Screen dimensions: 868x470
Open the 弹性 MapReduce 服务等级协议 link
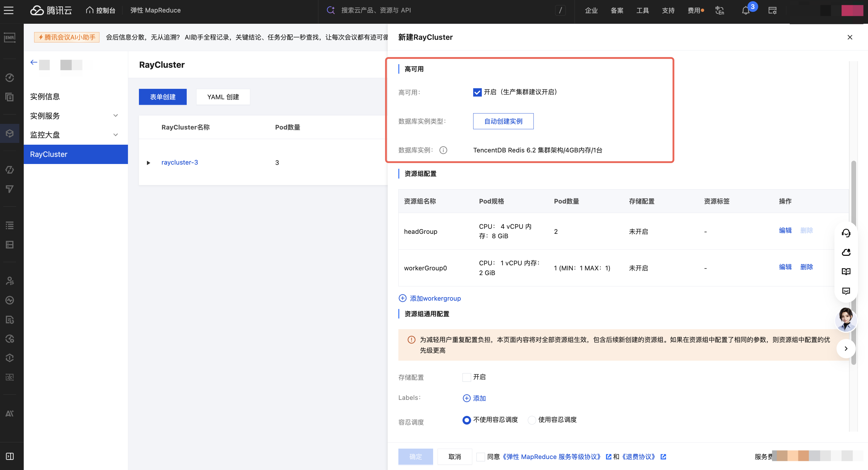552,457
